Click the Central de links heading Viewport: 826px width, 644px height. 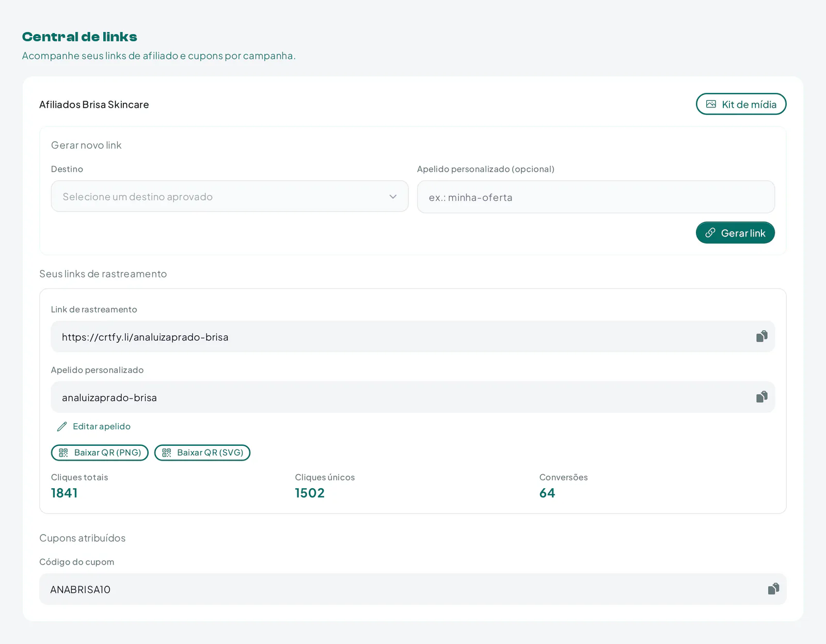pyautogui.click(x=80, y=37)
